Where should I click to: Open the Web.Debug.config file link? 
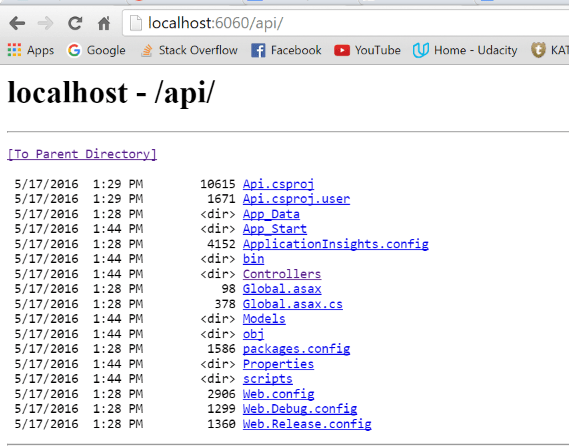point(300,409)
